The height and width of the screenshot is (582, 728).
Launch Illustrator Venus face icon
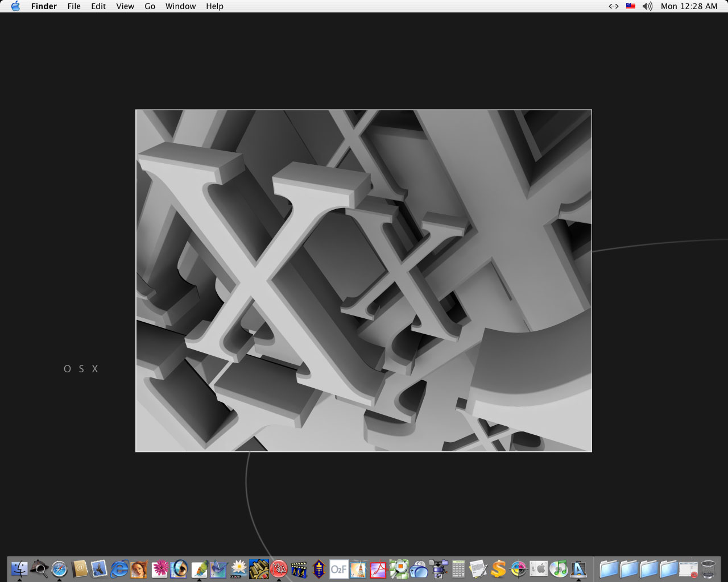click(x=139, y=568)
